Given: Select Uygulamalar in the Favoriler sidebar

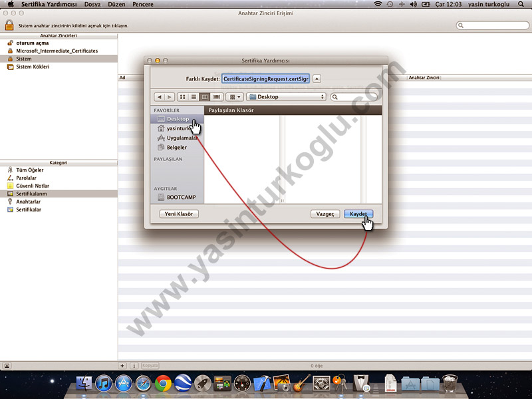Looking at the screenshot, I should click(177, 138).
